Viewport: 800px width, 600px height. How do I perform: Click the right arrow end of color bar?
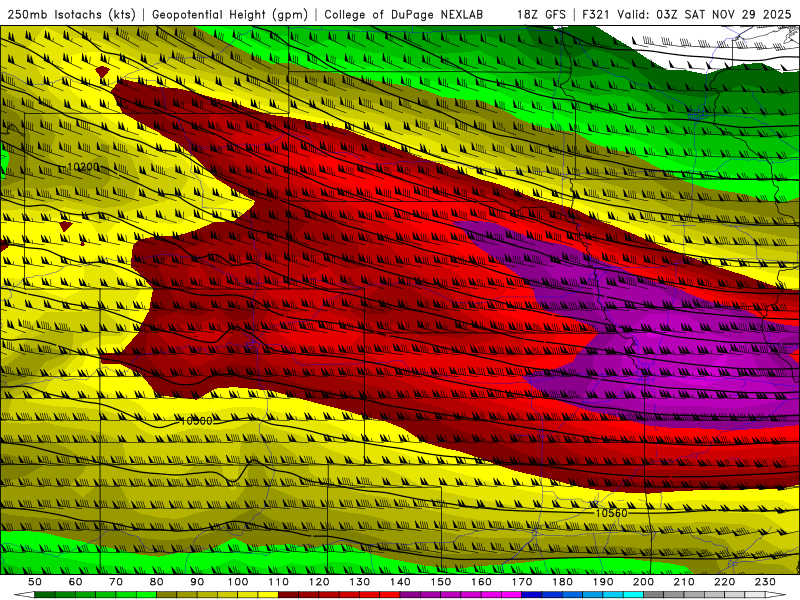point(776,595)
